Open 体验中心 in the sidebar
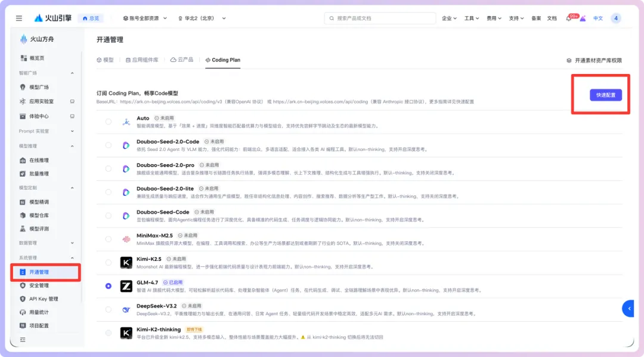 tap(39, 116)
